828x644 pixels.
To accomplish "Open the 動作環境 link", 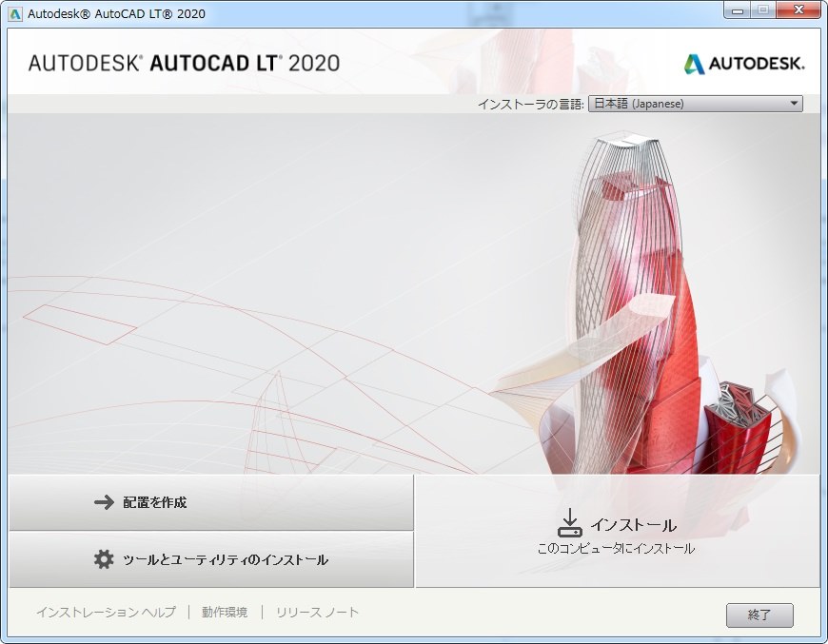I will tap(225, 613).
